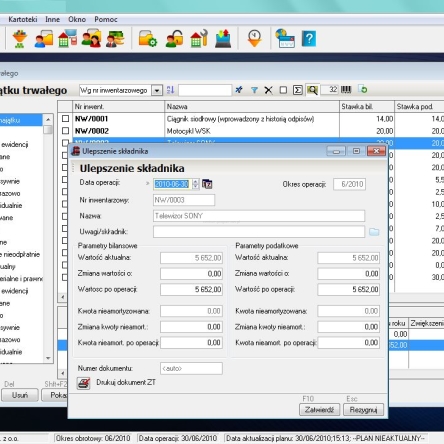Click bilansowe Zmiana kwoty nieamort. field

[x=191, y=327]
